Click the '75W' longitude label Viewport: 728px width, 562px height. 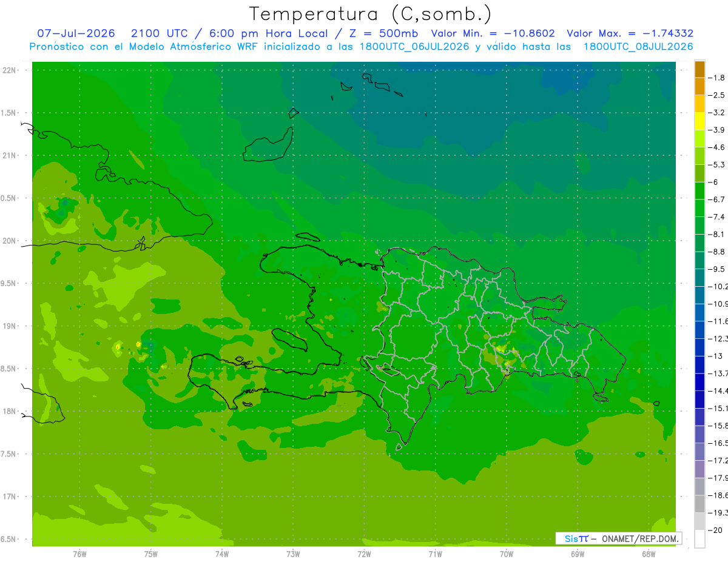pos(151,554)
